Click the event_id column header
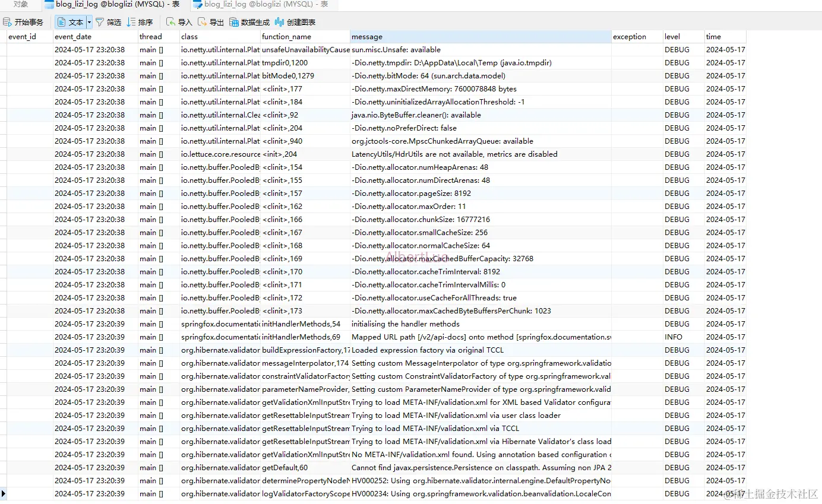 pyautogui.click(x=30, y=37)
